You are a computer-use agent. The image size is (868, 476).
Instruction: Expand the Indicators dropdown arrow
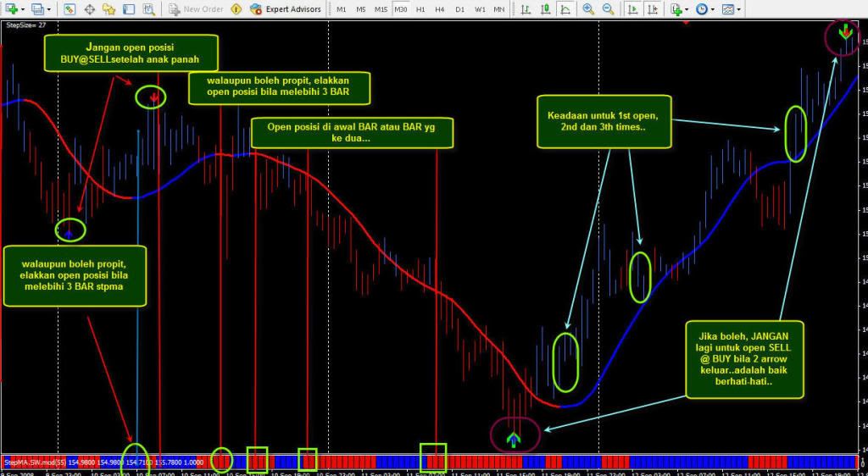point(687,9)
